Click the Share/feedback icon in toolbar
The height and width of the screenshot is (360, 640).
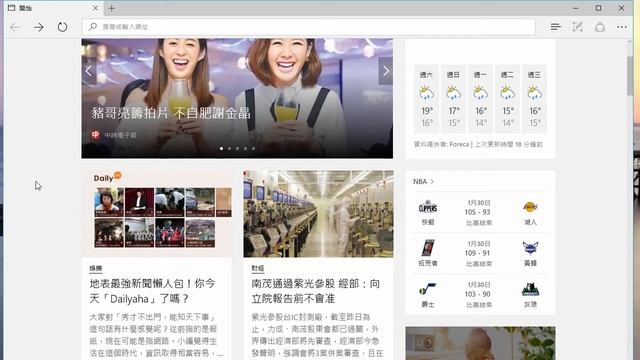pos(600,27)
